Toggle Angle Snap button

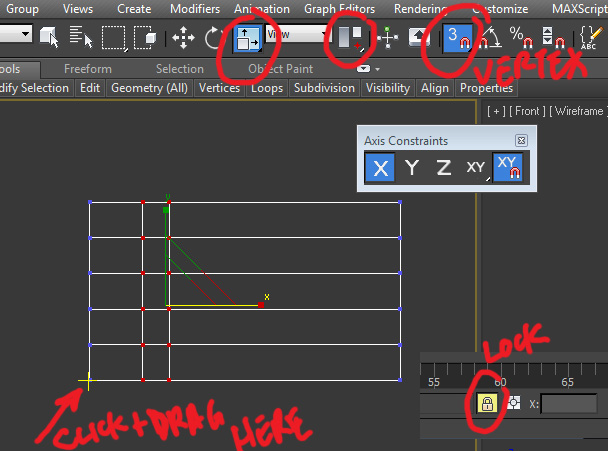coord(490,38)
